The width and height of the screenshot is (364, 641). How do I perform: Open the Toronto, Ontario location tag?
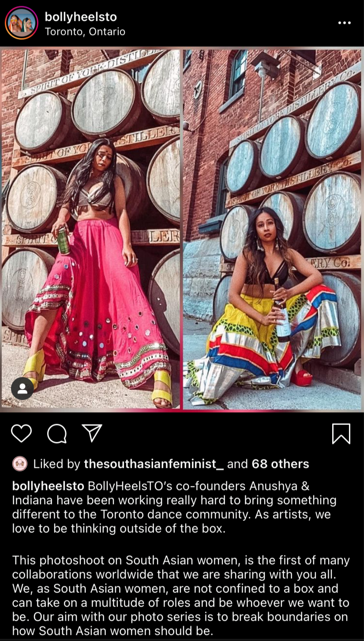[x=85, y=32]
